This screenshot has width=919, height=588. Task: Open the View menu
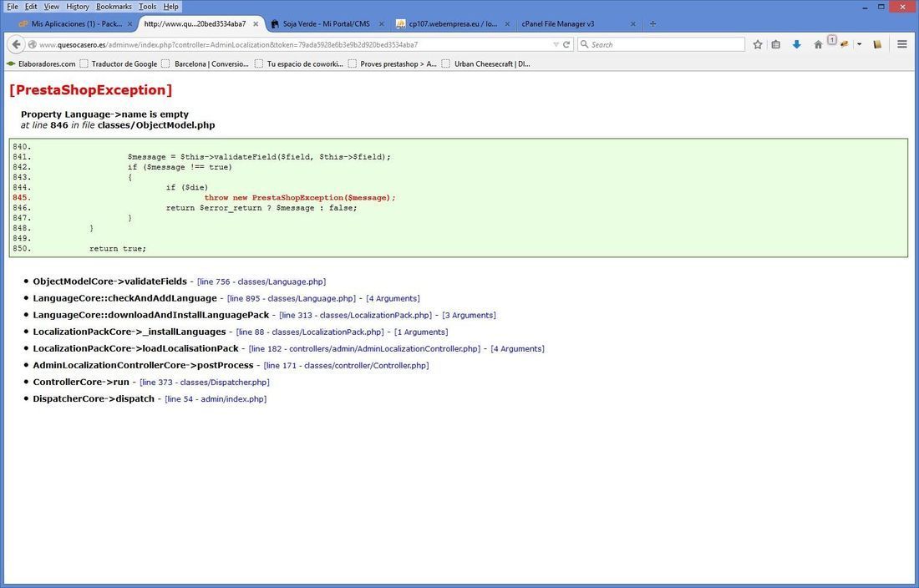click(52, 7)
